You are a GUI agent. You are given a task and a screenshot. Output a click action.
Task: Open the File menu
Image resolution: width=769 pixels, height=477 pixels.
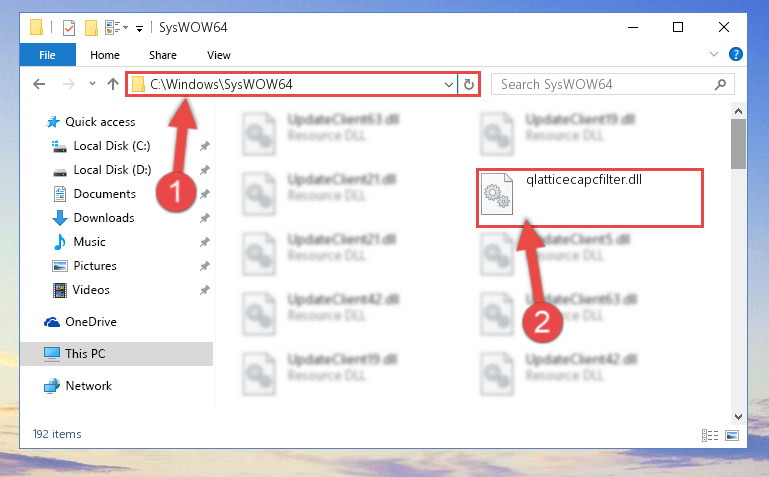(48, 55)
